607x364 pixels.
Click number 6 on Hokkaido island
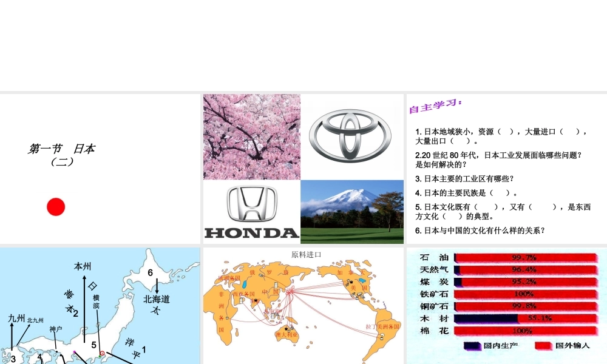[x=150, y=273]
